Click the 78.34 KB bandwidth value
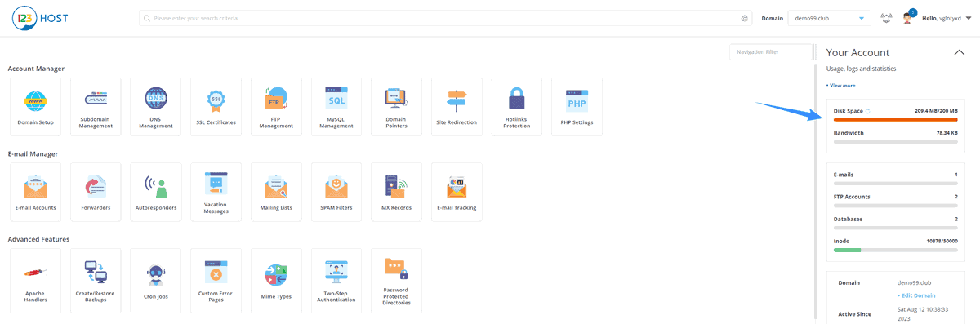Viewport: 980px width, 324px height. pos(947,132)
